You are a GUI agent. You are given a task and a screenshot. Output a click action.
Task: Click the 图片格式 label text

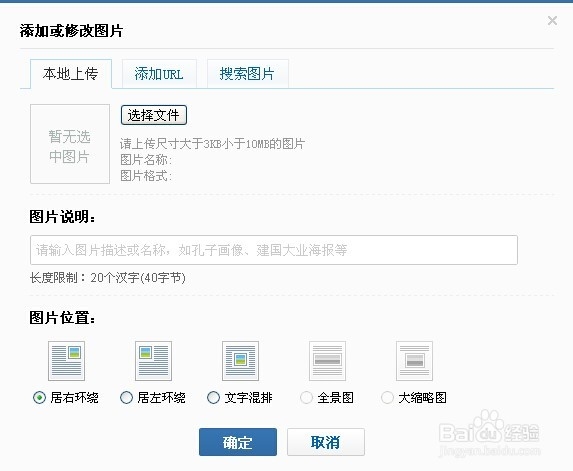coord(146,176)
